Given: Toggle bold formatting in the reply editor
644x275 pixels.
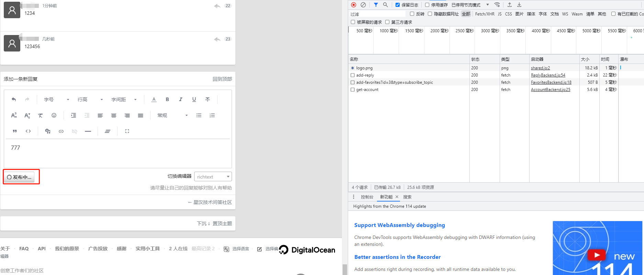Looking at the screenshot, I should (167, 100).
